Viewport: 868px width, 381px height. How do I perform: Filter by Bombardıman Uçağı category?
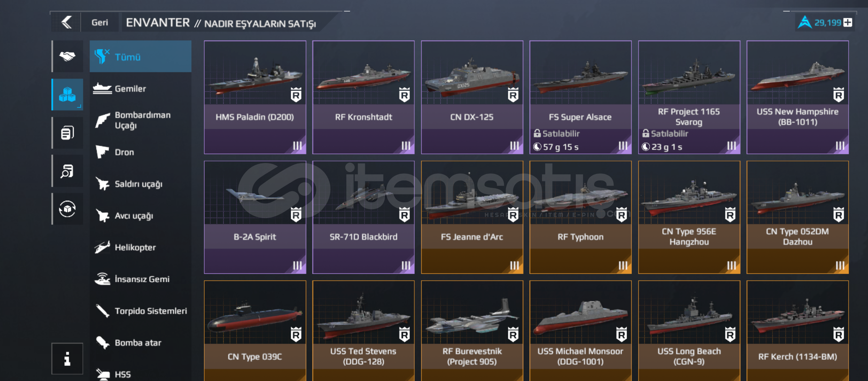coord(140,120)
